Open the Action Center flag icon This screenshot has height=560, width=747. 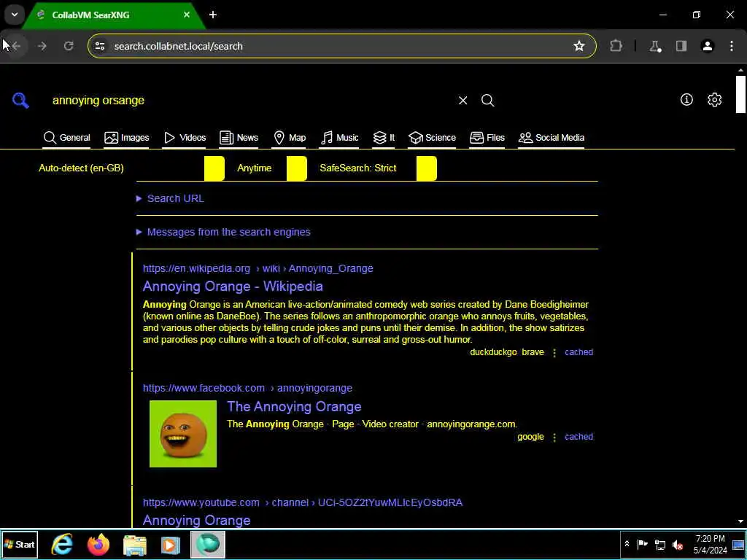pyautogui.click(x=642, y=544)
